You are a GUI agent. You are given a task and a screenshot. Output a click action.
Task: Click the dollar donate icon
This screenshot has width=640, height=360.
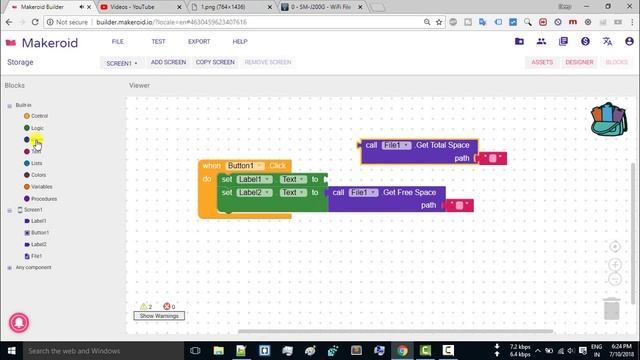click(x=585, y=41)
